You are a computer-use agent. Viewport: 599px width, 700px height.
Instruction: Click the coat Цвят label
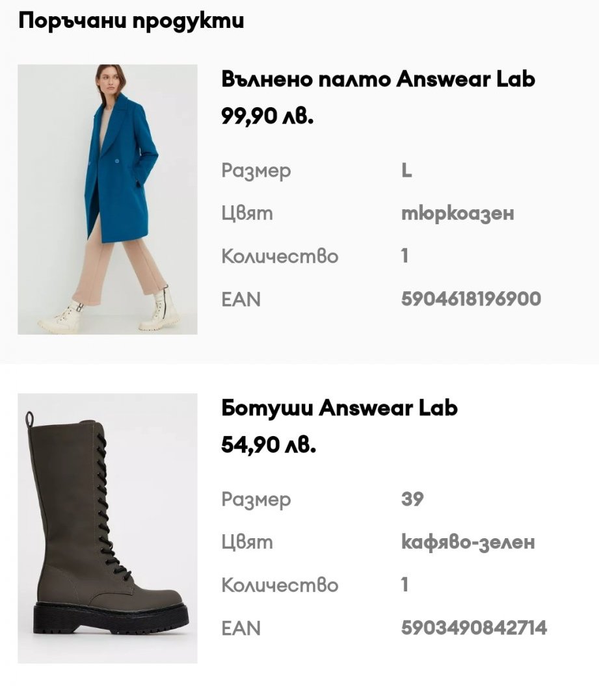point(247,214)
